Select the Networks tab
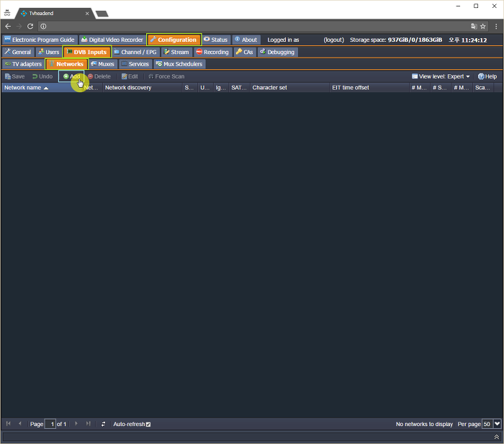 [x=66, y=64]
